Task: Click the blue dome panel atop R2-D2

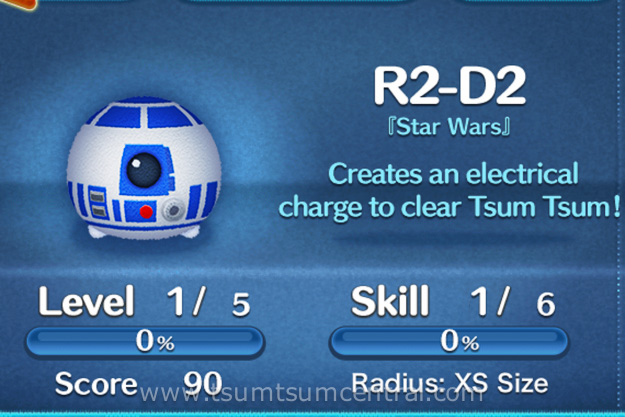Action: [144, 114]
